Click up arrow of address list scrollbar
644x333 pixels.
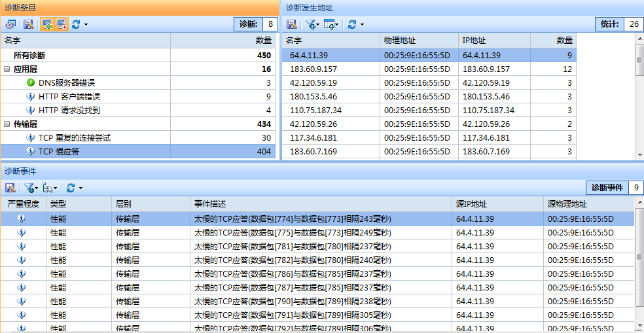(639, 38)
